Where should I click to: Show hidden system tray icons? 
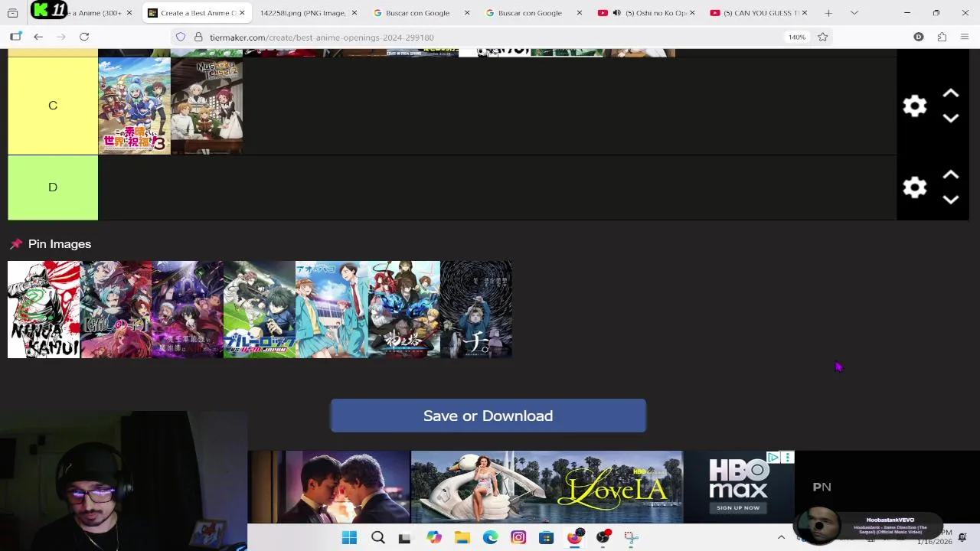click(781, 537)
